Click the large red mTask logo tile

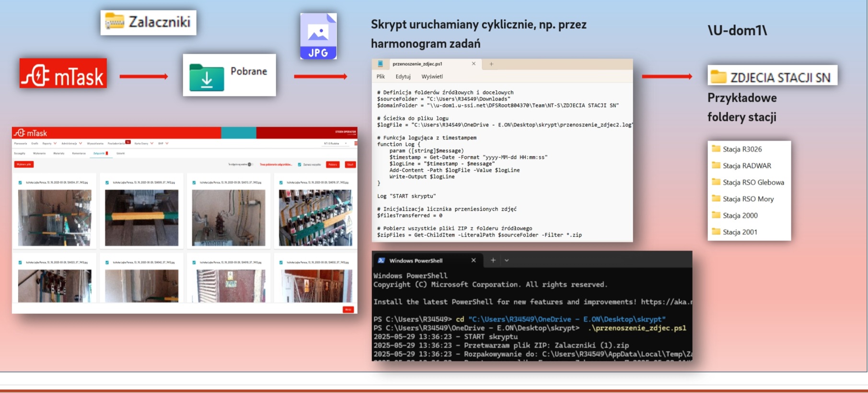pyautogui.click(x=63, y=73)
